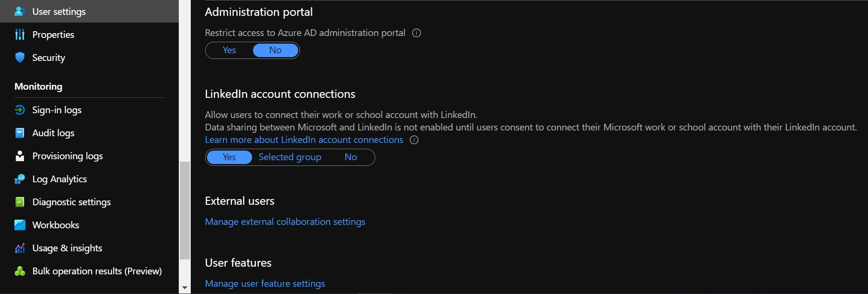Click the Sign-in logs icon
This screenshot has height=294, width=868.
20,110
